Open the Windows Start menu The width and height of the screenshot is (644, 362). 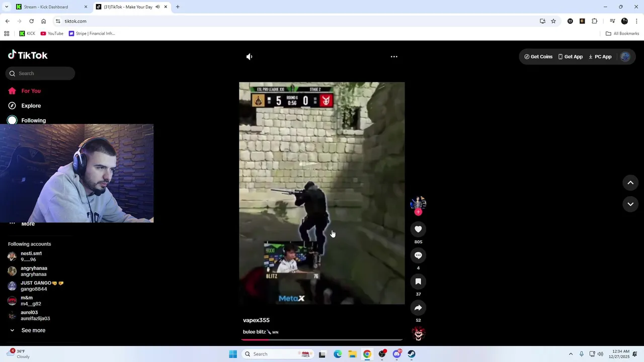click(x=233, y=354)
